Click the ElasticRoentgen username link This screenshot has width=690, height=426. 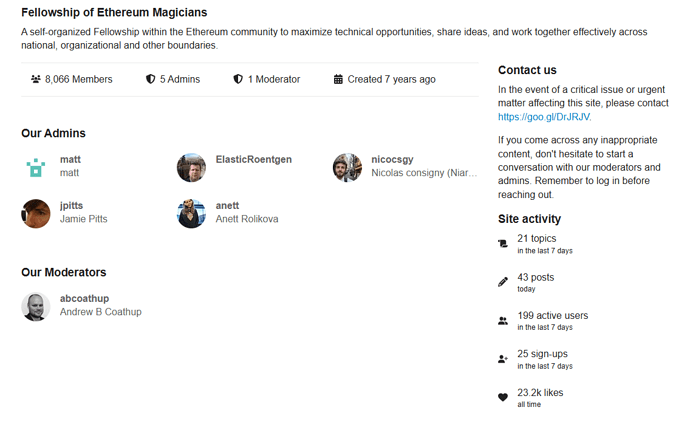click(253, 159)
